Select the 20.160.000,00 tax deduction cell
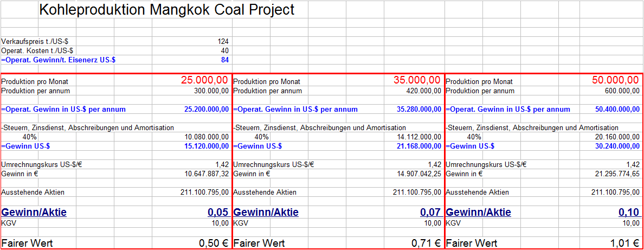Screen dimensions: 644x250 tap(617, 137)
